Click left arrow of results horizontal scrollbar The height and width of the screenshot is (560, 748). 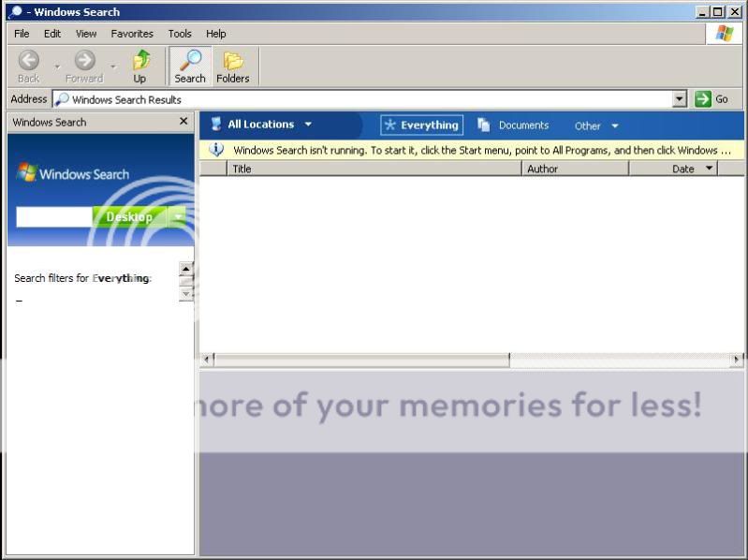(x=207, y=360)
